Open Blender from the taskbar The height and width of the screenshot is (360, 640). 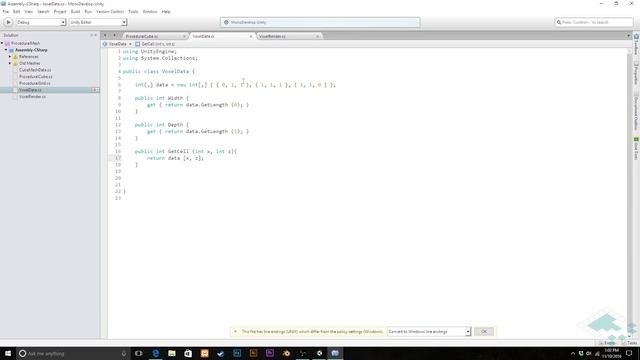click(x=286, y=353)
